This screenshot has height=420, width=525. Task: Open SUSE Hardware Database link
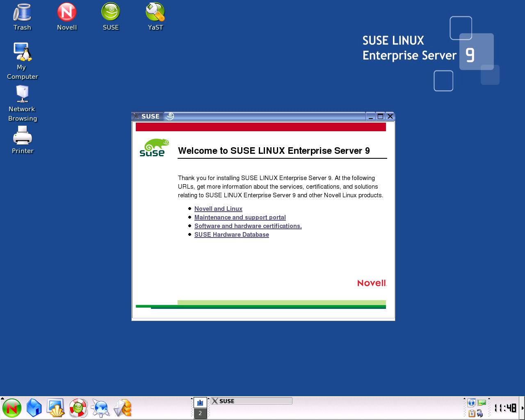click(232, 235)
